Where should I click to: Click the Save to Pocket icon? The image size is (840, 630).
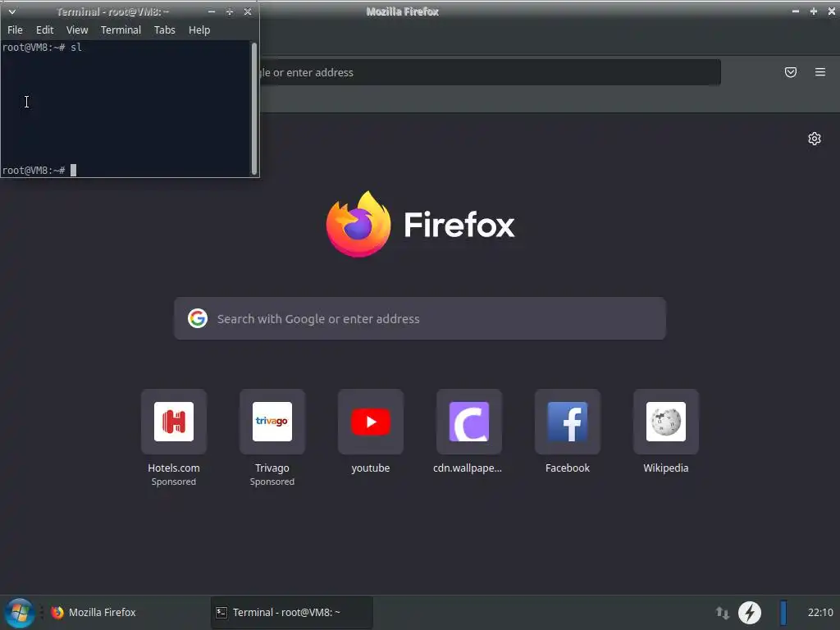coord(791,72)
